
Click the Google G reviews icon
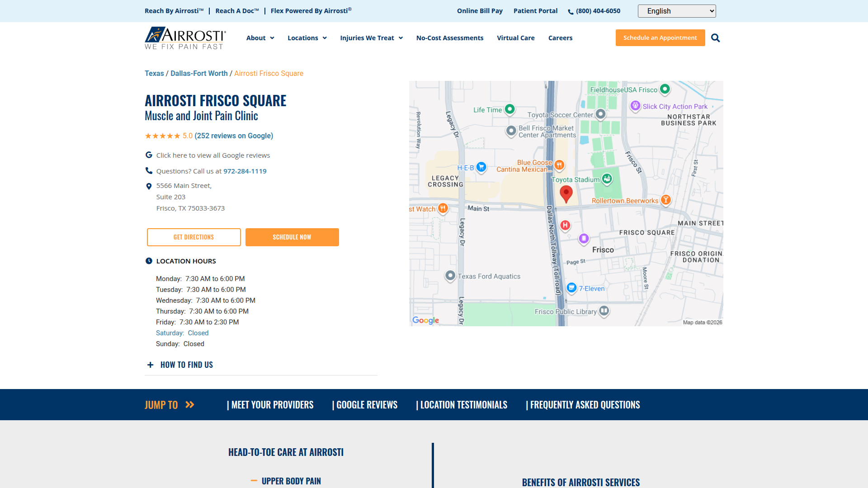[149, 155]
